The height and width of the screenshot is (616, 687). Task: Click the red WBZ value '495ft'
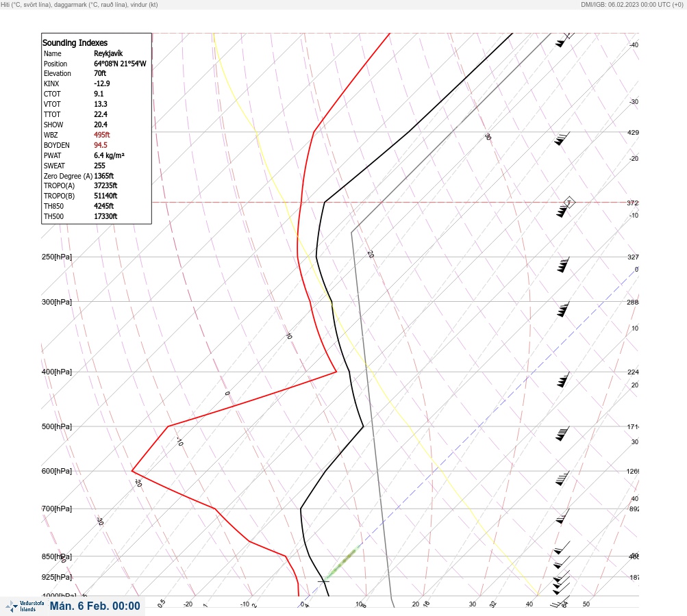(x=101, y=135)
